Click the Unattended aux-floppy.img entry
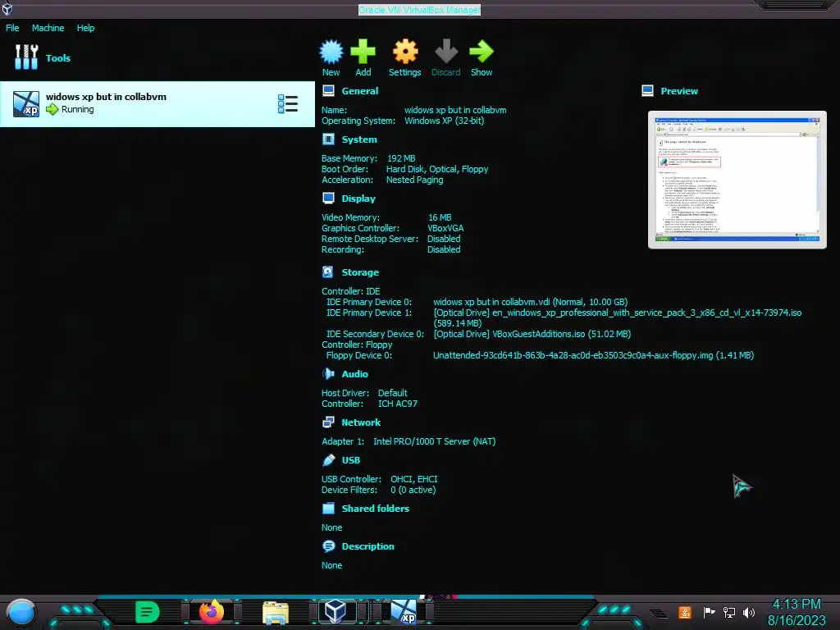840x630 pixels. tap(594, 355)
